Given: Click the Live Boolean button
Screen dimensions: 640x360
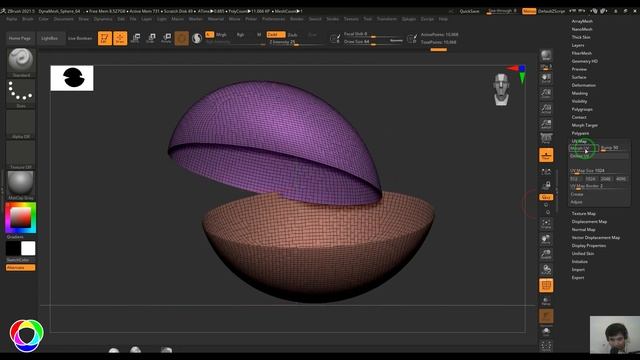Looking at the screenshot, I should (80, 38).
